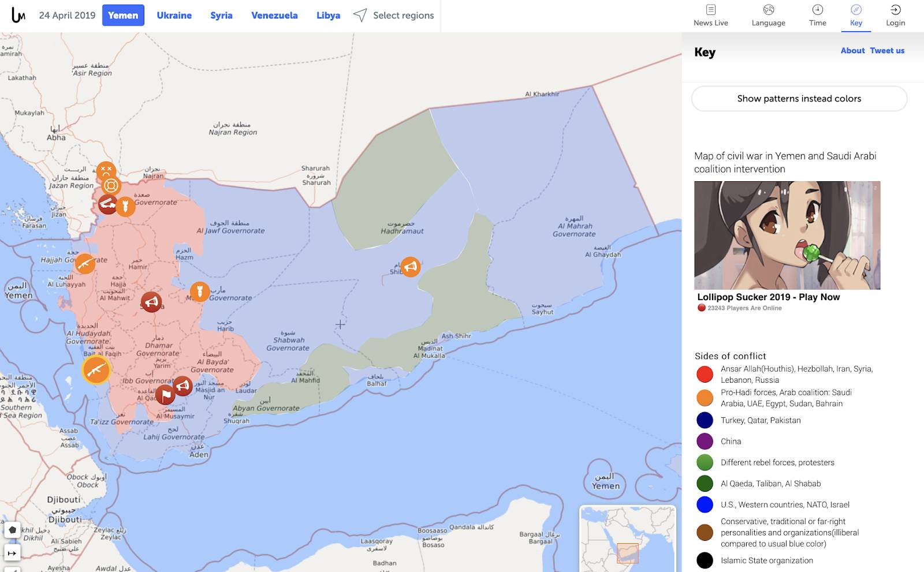The width and height of the screenshot is (924, 572).
Task: Click green Different rebel forces swatch
Action: click(x=705, y=462)
